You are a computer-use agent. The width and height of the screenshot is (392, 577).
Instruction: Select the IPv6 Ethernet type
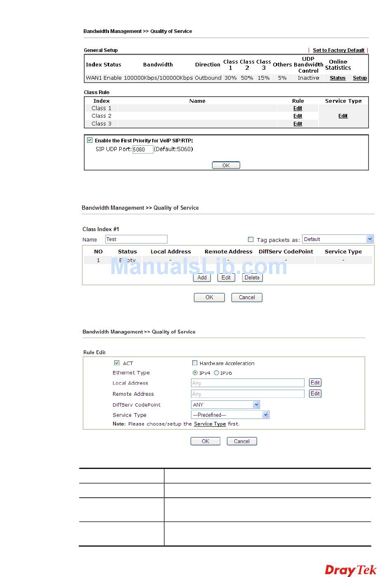click(216, 373)
